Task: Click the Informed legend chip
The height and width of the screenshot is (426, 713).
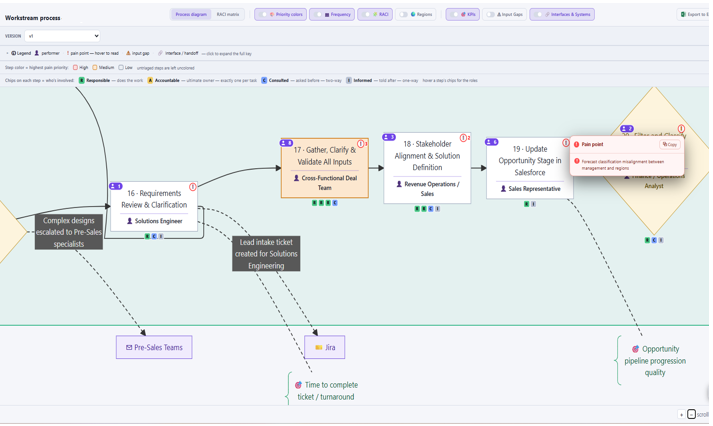Action: click(x=349, y=80)
